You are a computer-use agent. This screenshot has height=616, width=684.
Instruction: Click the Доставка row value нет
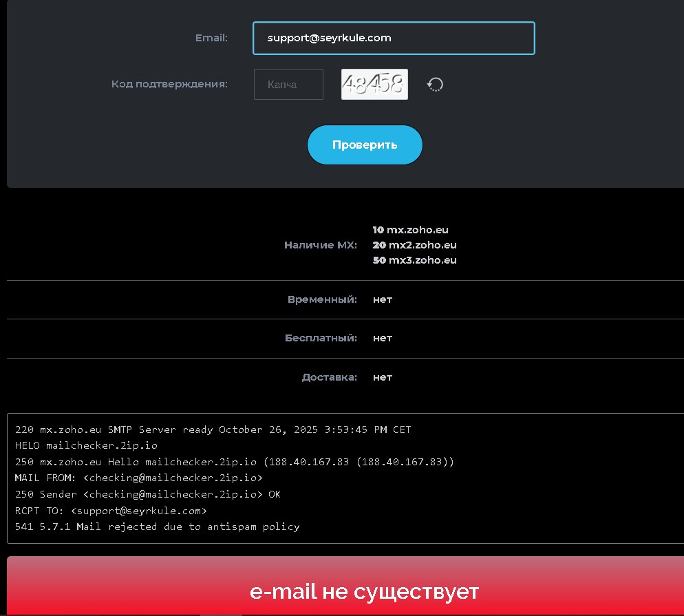click(383, 377)
